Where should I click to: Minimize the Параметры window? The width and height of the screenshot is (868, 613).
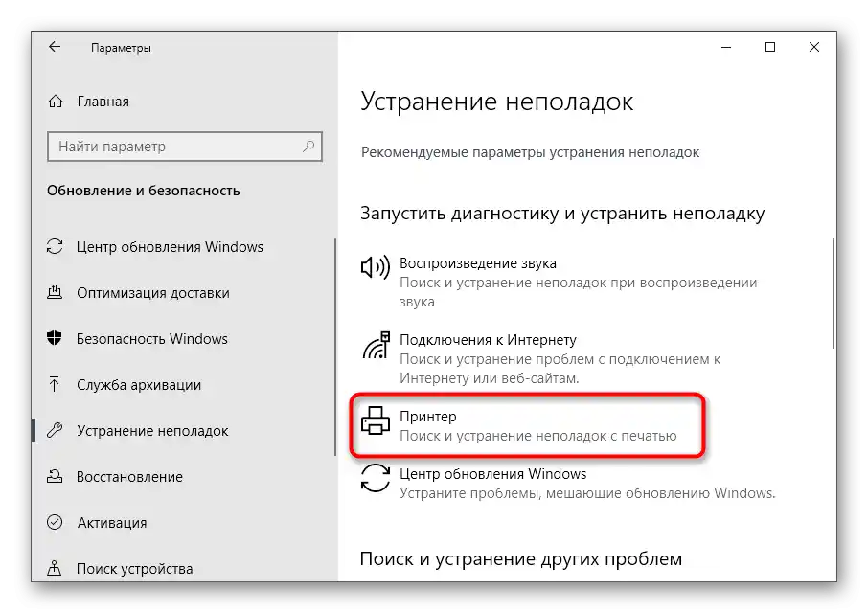point(726,47)
